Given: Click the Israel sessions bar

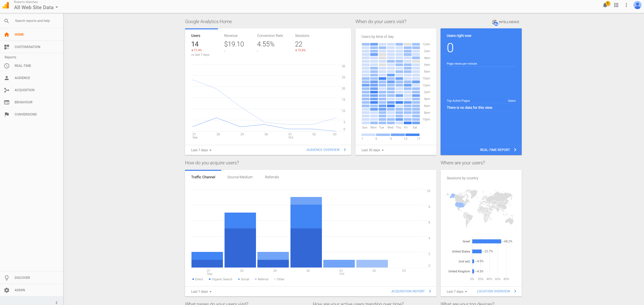Looking at the screenshot, I should (x=487, y=241).
